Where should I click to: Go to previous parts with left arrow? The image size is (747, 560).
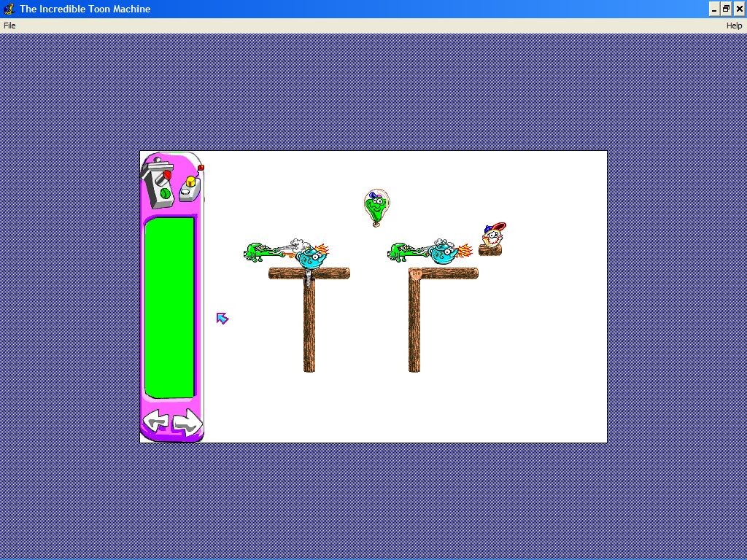[x=156, y=421]
